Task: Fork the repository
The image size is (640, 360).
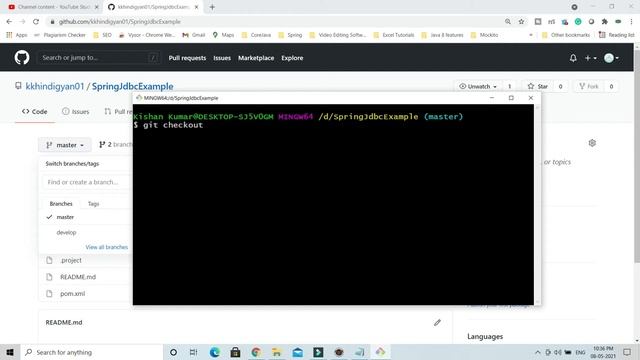Action: click(589, 86)
